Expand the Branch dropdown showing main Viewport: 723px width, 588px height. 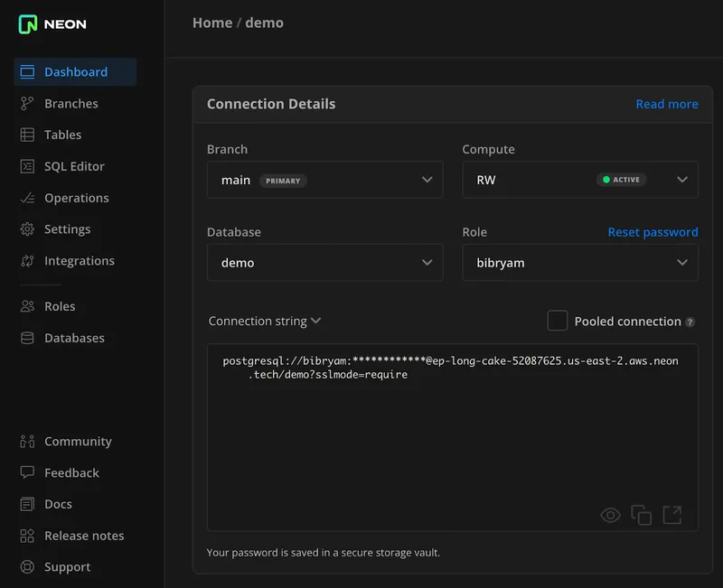pyautogui.click(x=324, y=180)
